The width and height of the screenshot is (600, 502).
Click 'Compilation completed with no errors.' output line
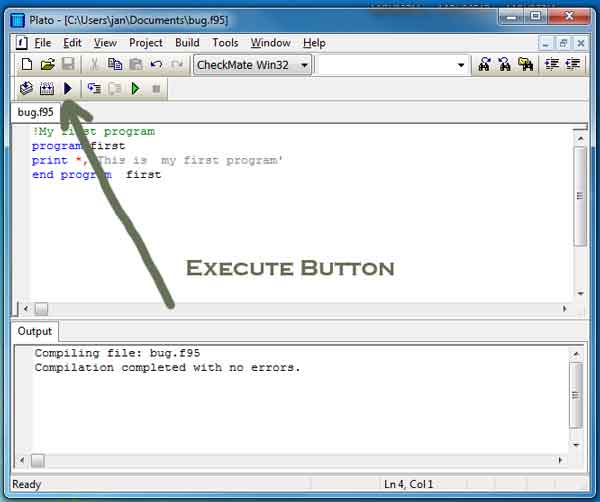pos(167,368)
